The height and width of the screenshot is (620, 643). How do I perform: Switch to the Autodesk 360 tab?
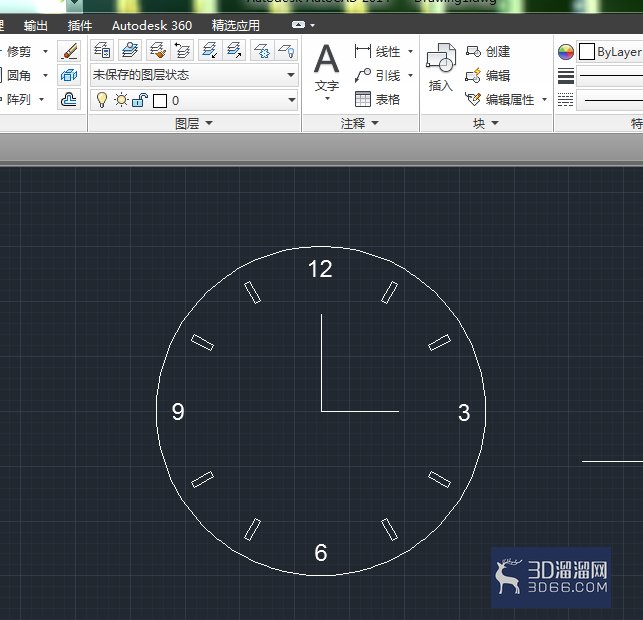[x=152, y=25]
